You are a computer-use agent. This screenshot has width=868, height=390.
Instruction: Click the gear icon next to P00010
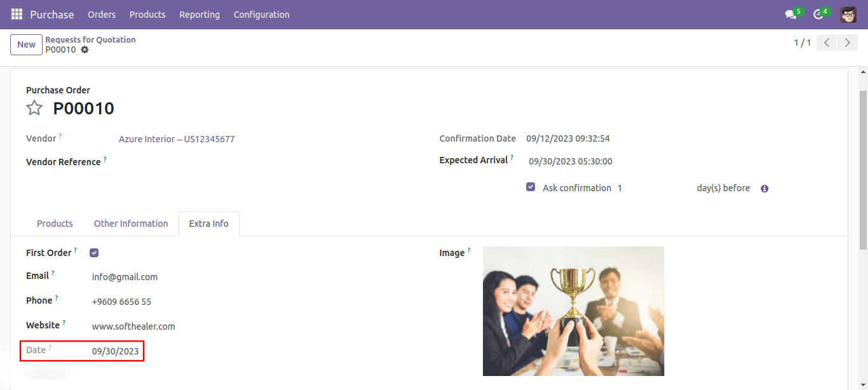[x=85, y=50]
